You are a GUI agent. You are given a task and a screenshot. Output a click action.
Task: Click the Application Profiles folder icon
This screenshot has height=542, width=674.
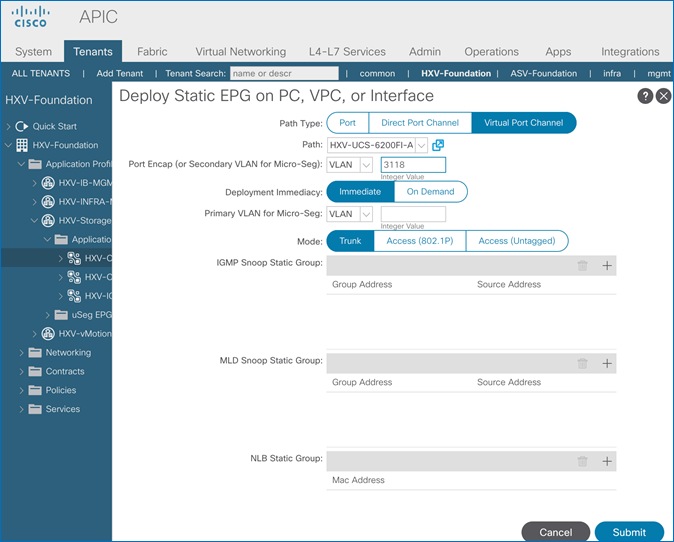[x=35, y=164]
